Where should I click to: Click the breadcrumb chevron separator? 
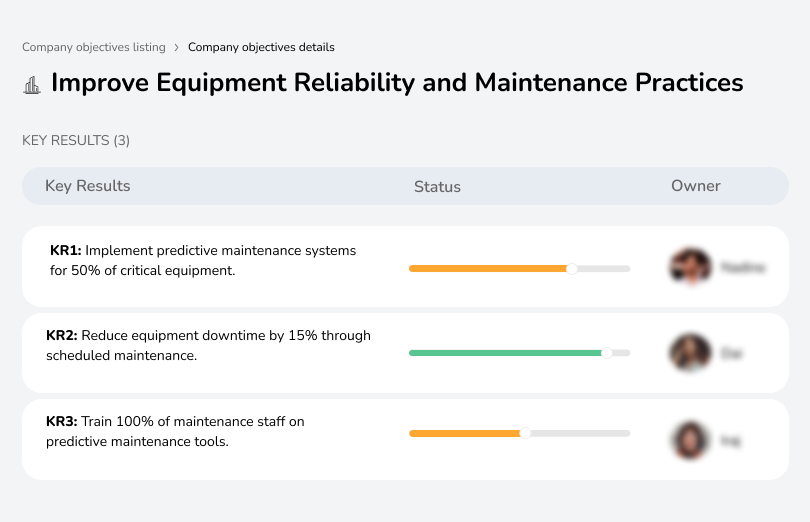(x=177, y=48)
